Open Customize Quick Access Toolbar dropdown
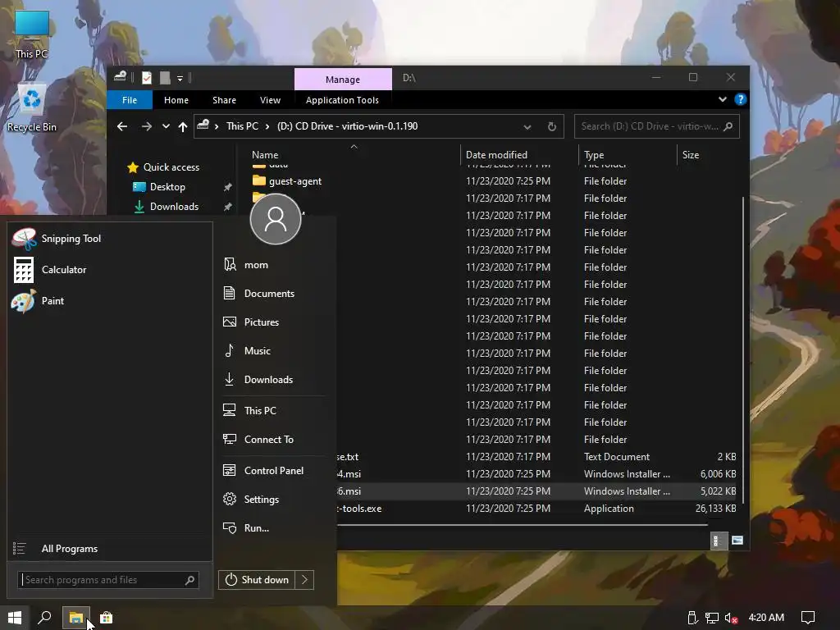This screenshot has width=840, height=630. (180, 79)
